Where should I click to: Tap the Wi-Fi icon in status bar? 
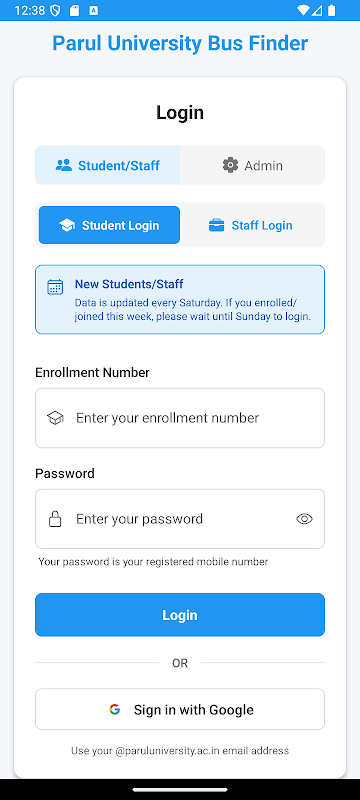pyautogui.click(x=303, y=10)
